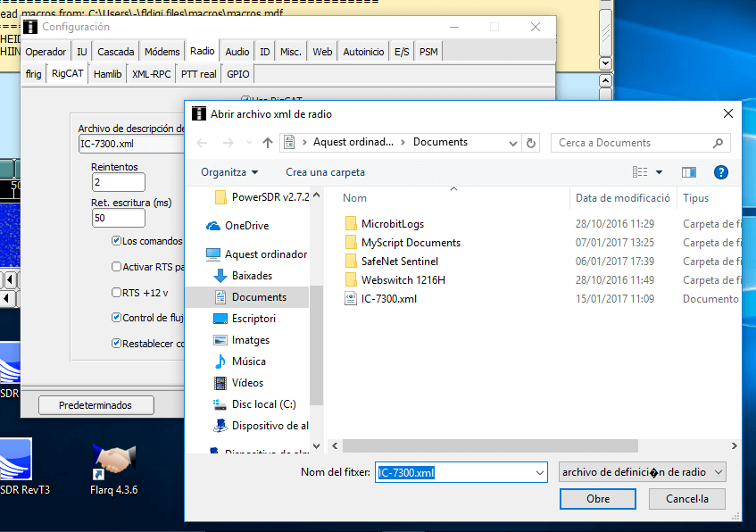Viewport: 756px width, 532px height.
Task: Go up one folder level in file dialog
Action: (268, 143)
